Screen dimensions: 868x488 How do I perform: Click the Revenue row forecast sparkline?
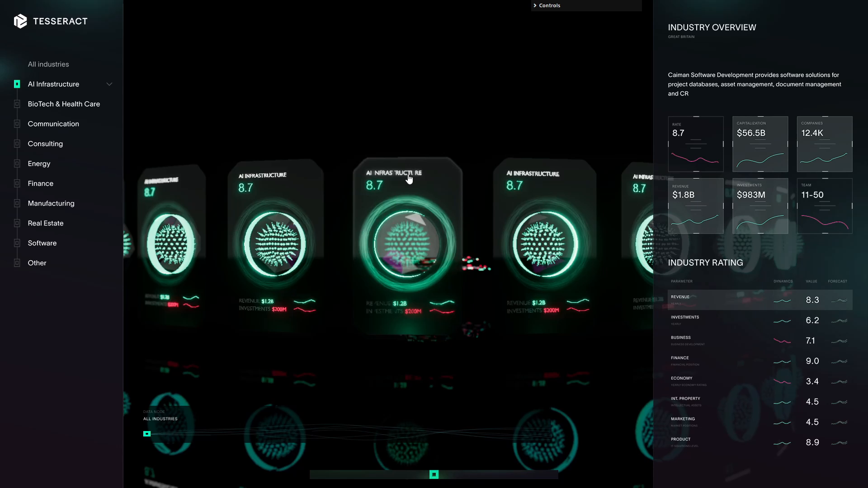pos(839,300)
